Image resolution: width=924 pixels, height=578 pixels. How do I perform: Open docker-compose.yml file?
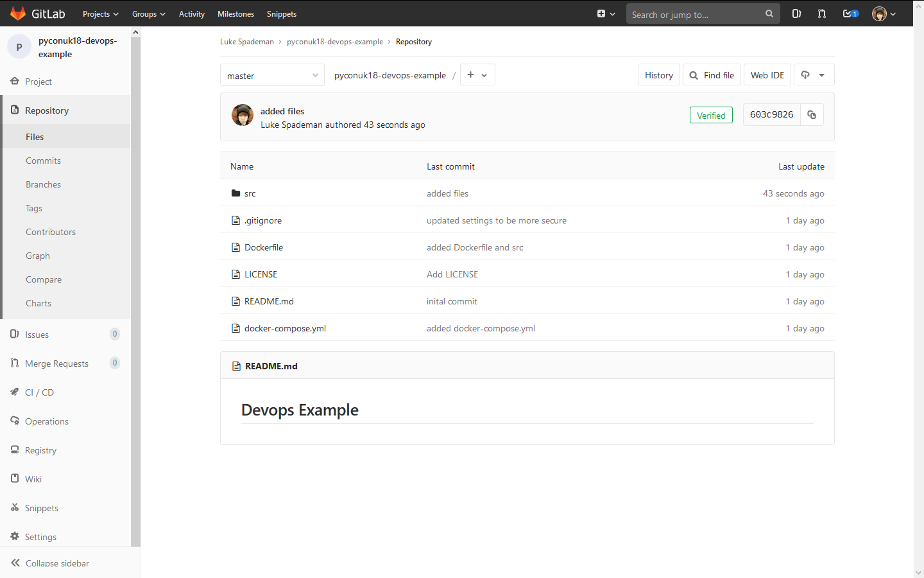285,328
